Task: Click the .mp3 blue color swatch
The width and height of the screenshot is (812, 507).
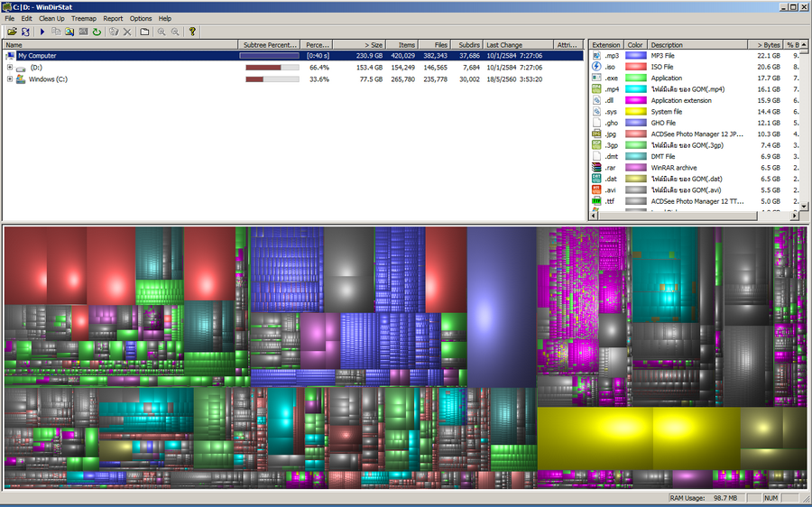Action: [x=636, y=55]
